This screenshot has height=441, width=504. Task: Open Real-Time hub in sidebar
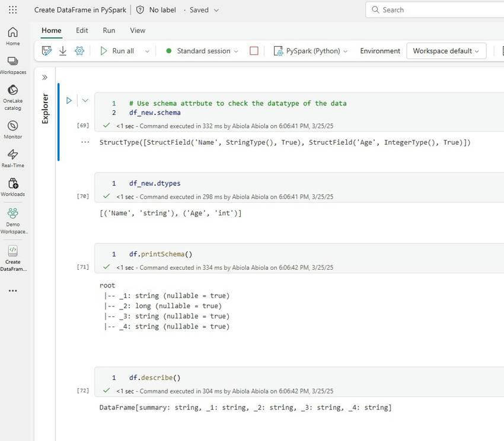(x=12, y=158)
